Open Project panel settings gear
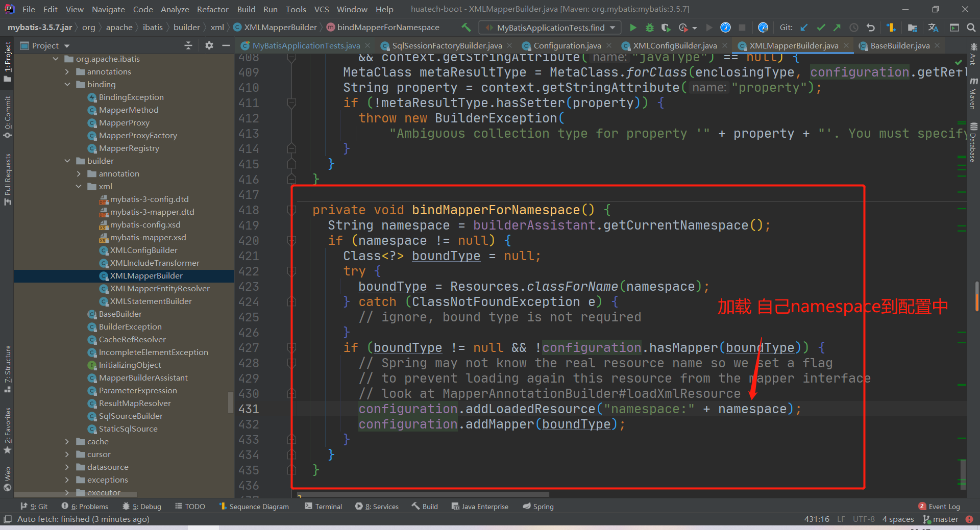 (x=209, y=45)
